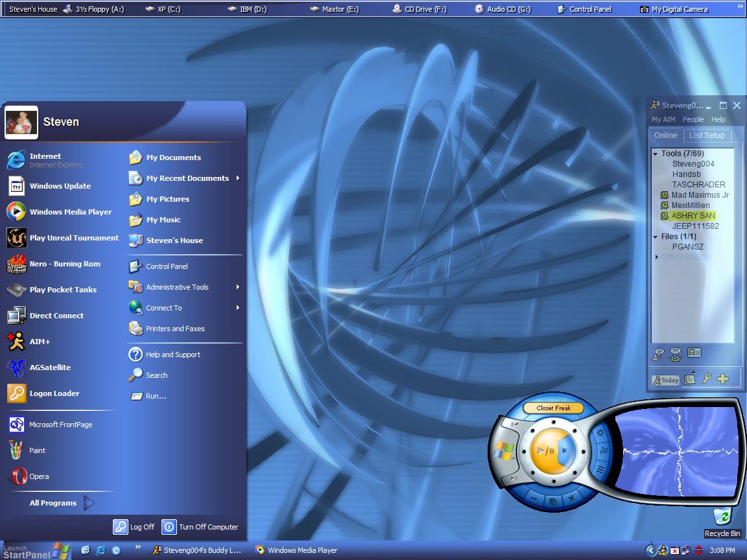The width and height of the screenshot is (747, 560).
Task: Open AIM+ from the Start menu
Action: tap(39, 342)
